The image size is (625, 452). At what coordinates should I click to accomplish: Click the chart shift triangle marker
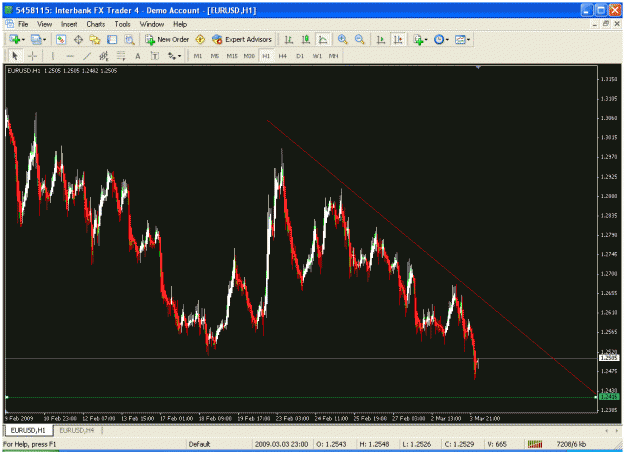pos(478,67)
